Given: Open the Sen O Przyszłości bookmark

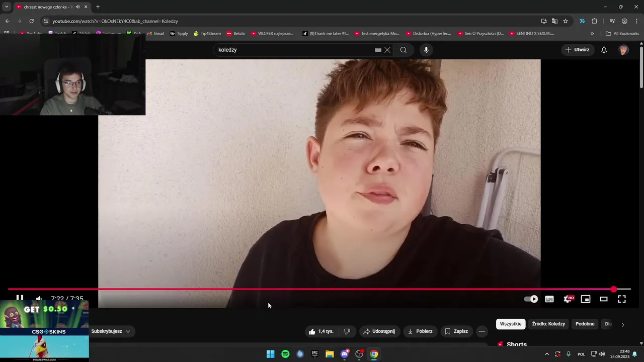Looking at the screenshot, I should (x=480, y=34).
